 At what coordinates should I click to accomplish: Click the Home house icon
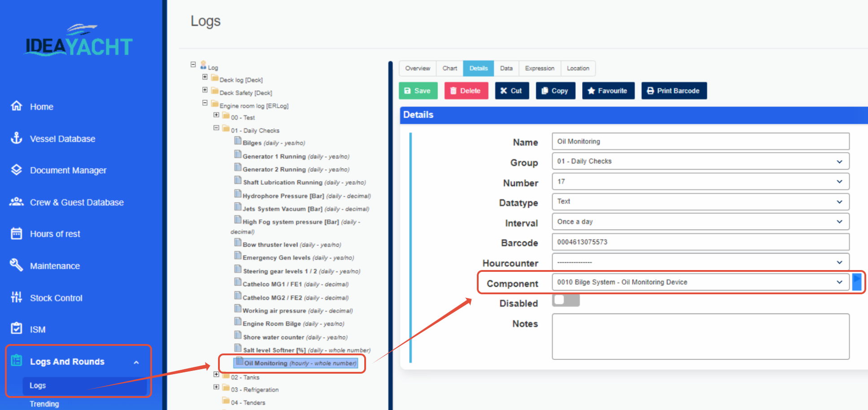[x=16, y=106]
